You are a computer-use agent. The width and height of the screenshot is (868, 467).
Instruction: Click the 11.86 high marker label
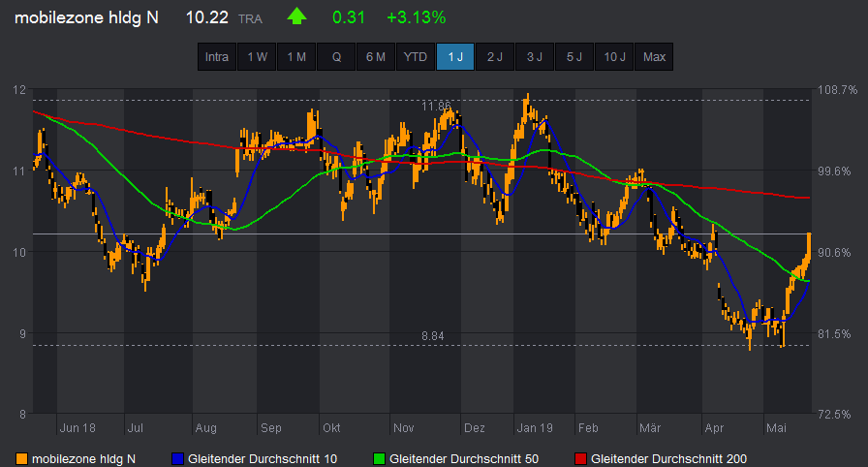pyautogui.click(x=437, y=105)
